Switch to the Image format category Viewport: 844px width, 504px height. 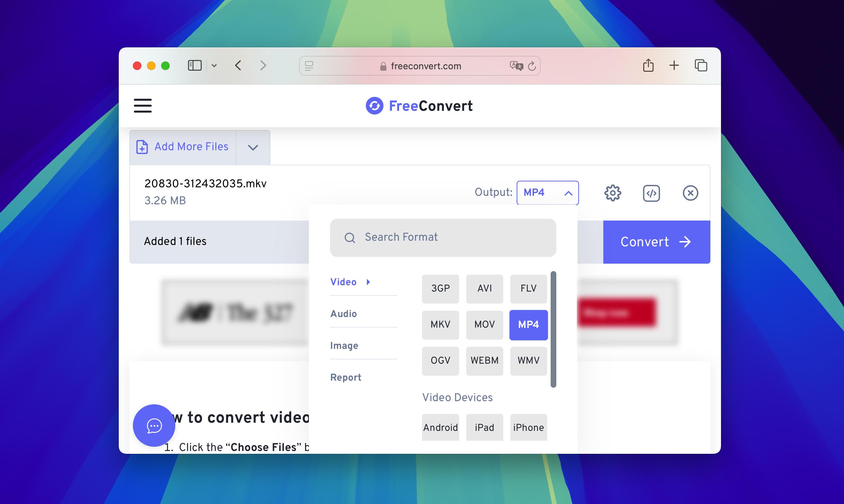pos(344,346)
